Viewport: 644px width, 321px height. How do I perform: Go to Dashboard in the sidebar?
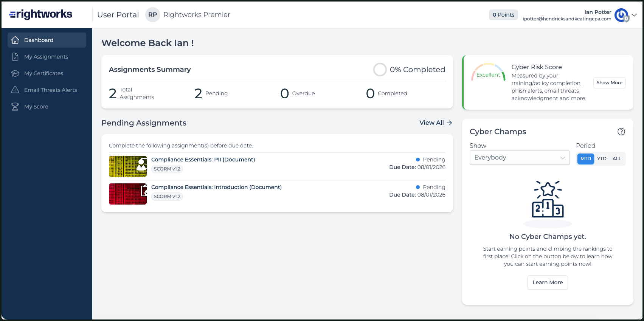click(47, 40)
